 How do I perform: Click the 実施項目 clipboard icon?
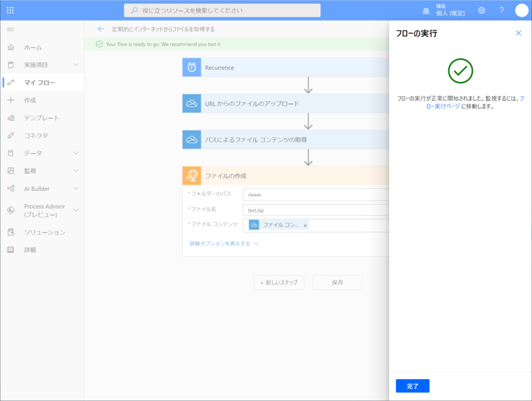11,65
